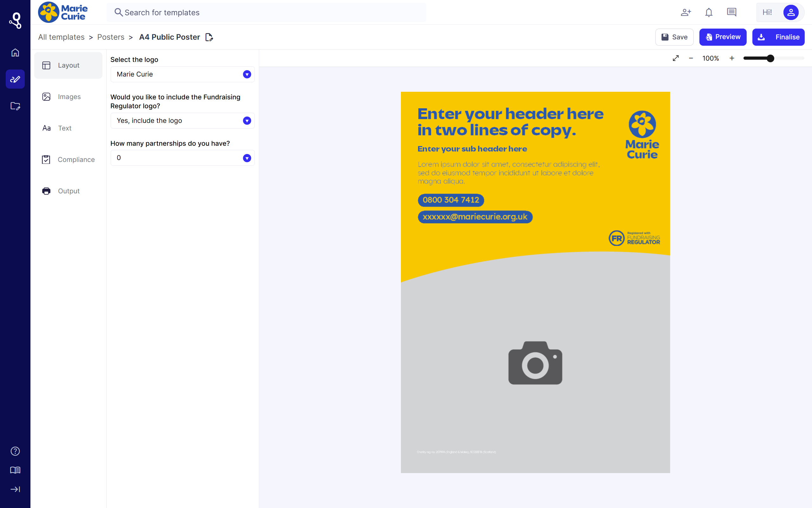This screenshot has height=508, width=812.
Task: Click the Marie Curie brand logo
Action: 63,12
